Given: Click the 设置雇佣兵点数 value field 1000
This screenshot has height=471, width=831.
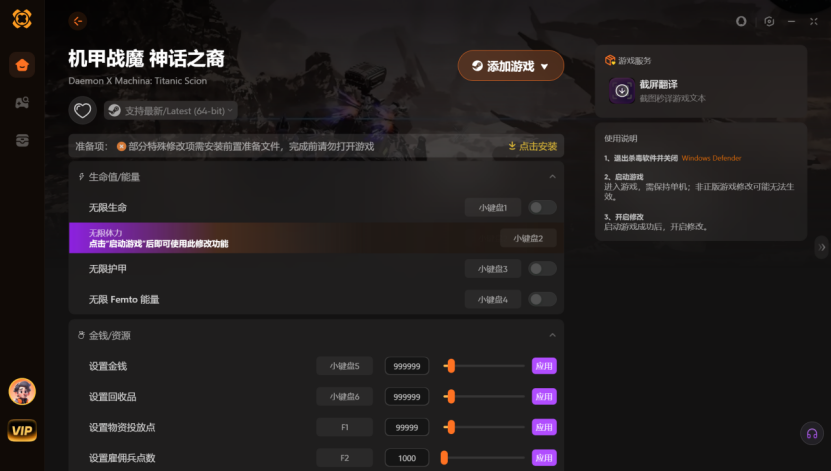Looking at the screenshot, I should coord(407,458).
